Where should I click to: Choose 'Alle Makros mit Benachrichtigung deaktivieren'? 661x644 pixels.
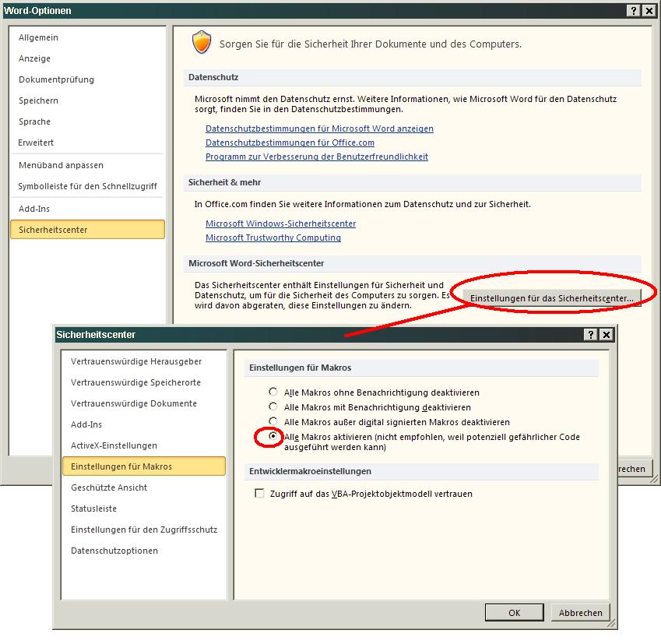pos(272,407)
